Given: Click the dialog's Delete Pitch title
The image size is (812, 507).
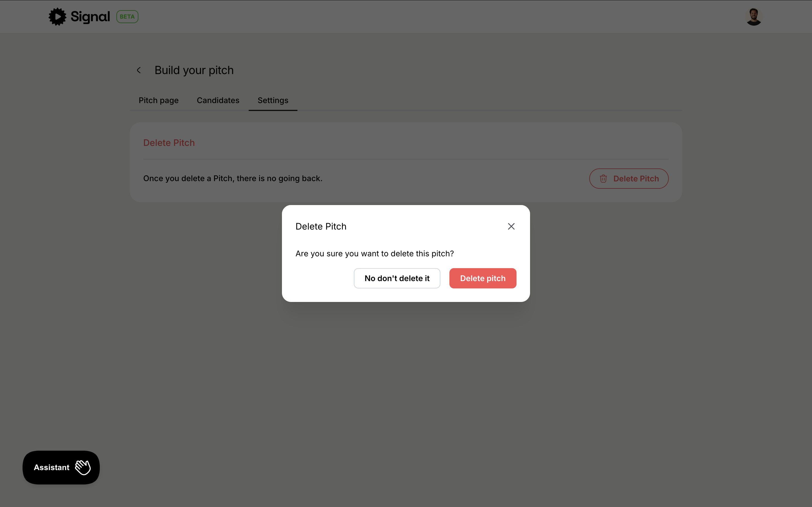Looking at the screenshot, I should click(x=321, y=226).
